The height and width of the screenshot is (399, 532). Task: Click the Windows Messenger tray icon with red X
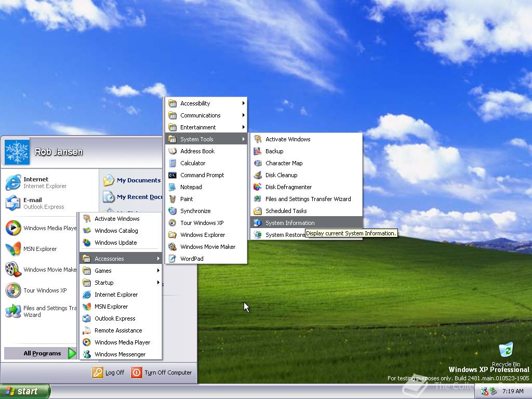click(x=484, y=391)
